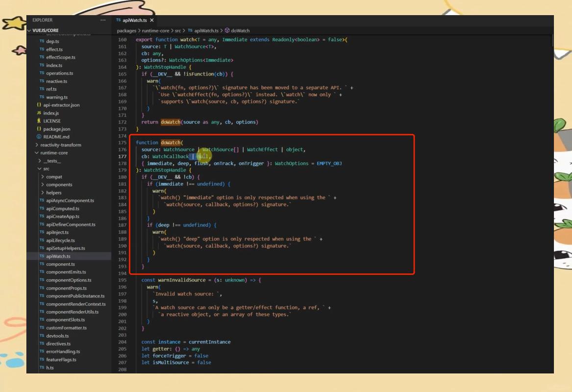Image resolution: width=572 pixels, height=392 pixels.
Task: Open the Explorer more actions ellipsis menu
Action: (x=103, y=20)
